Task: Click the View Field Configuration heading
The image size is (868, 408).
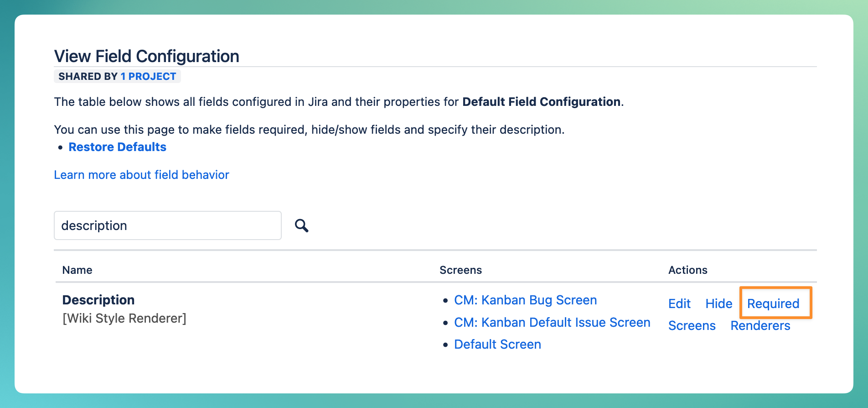Action: (x=146, y=56)
